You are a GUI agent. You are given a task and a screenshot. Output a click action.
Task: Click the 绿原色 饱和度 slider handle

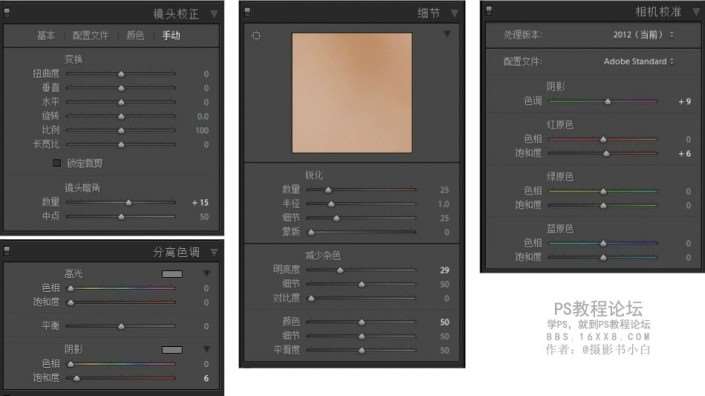click(x=603, y=205)
